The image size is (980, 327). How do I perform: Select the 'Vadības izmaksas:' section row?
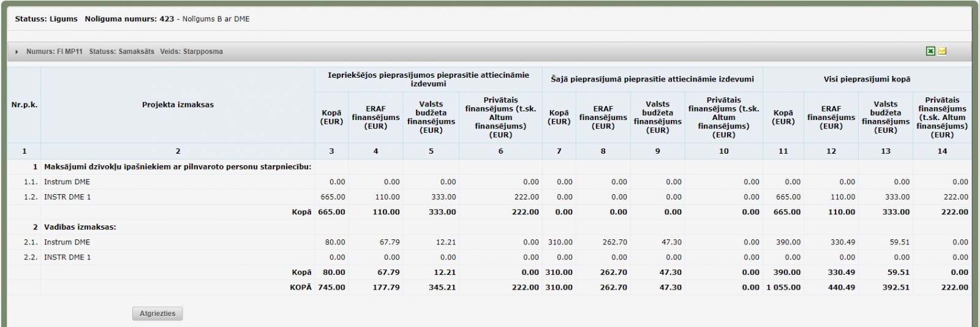pos(80,227)
